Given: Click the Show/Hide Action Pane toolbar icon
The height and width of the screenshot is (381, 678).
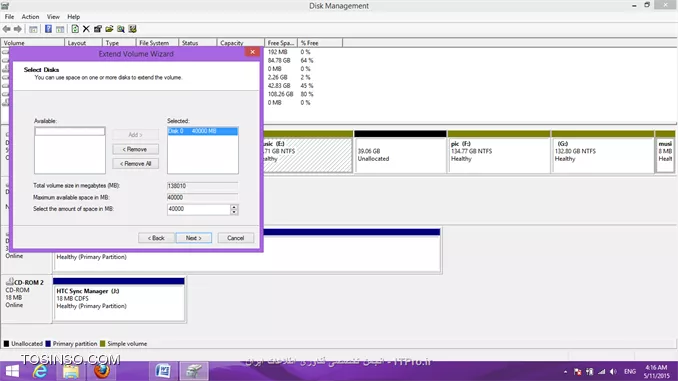Looking at the screenshot, I should [x=60, y=29].
